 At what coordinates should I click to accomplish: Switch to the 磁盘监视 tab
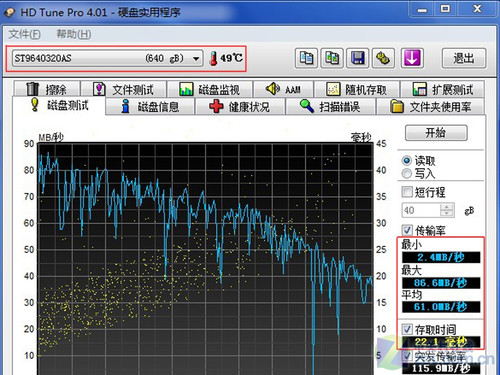point(210,89)
